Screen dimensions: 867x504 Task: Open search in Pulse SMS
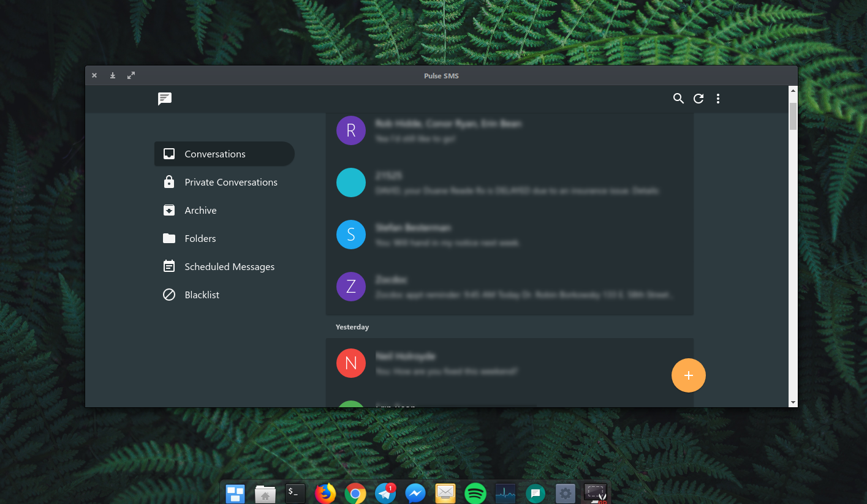tap(678, 98)
